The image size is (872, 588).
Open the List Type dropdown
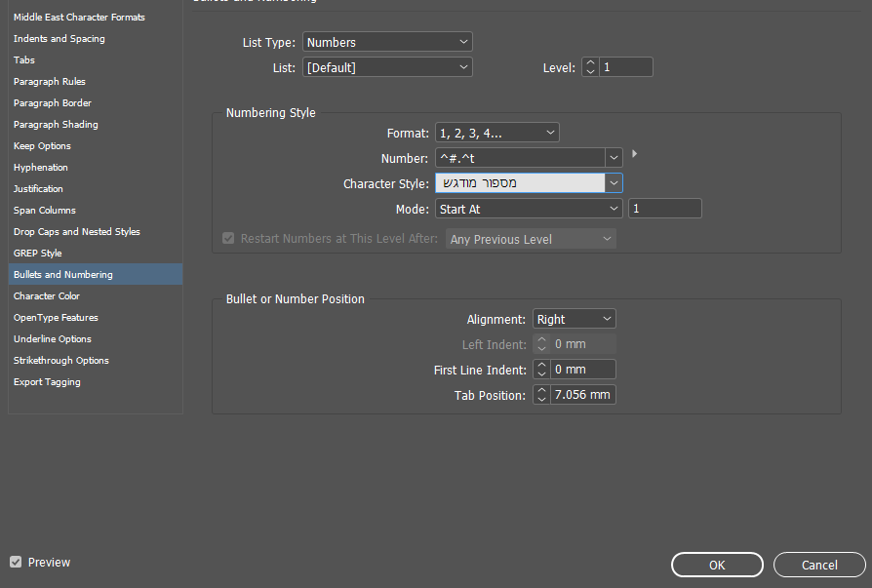(x=387, y=42)
